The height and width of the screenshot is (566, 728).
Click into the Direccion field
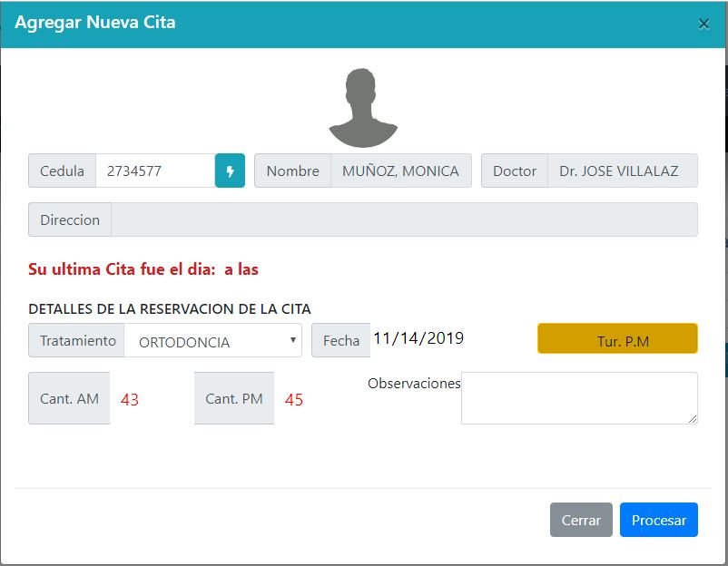point(404,220)
